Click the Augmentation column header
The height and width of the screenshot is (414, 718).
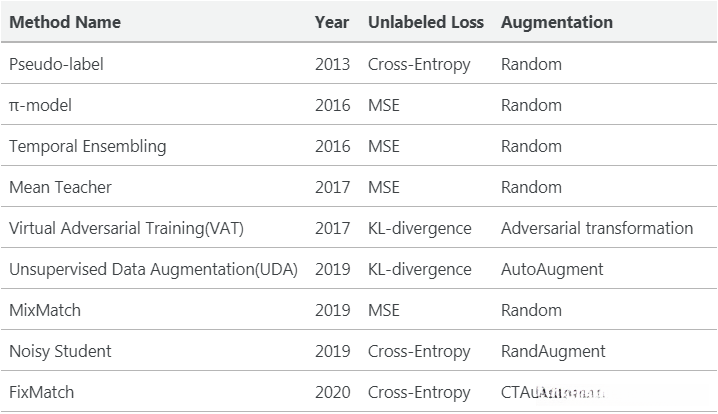pos(557,21)
